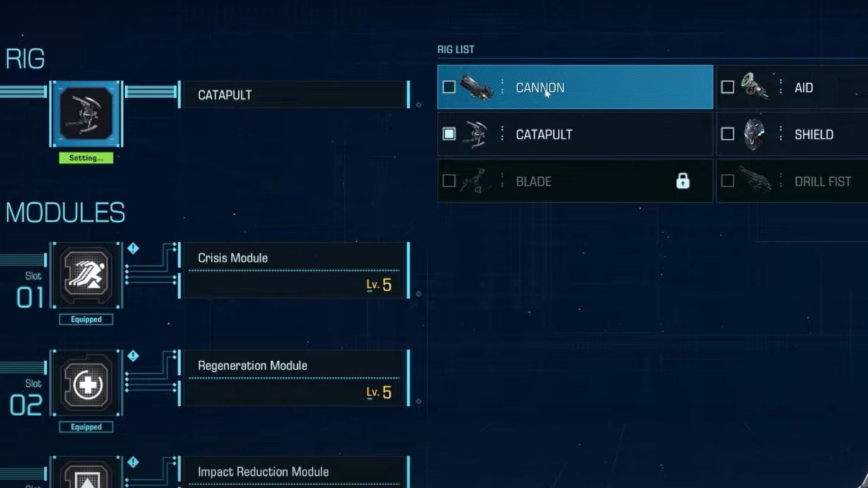The height and width of the screenshot is (488, 868).
Task: Click the Crisis Module icon
Action: tap(86, 276)
